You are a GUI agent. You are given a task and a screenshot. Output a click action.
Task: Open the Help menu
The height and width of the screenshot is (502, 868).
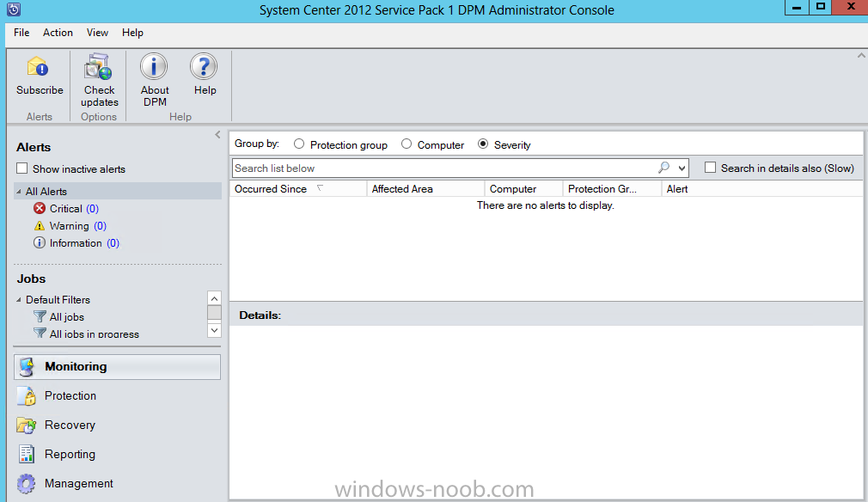click(133, 33)
